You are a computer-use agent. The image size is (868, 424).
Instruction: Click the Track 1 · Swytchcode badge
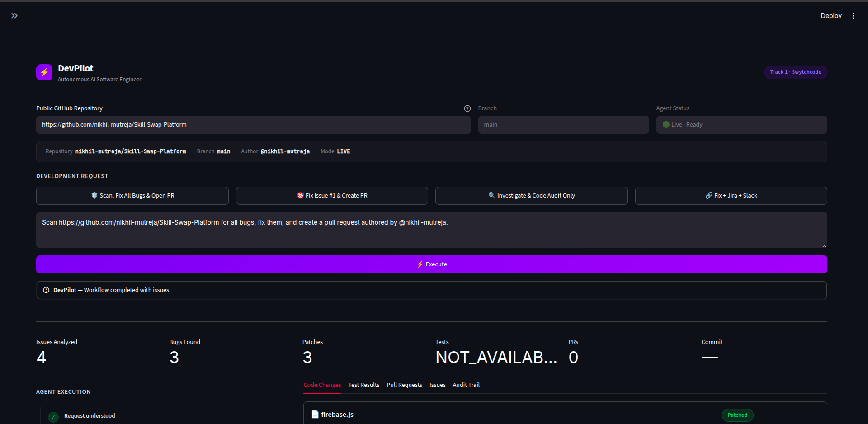[796, 72]
